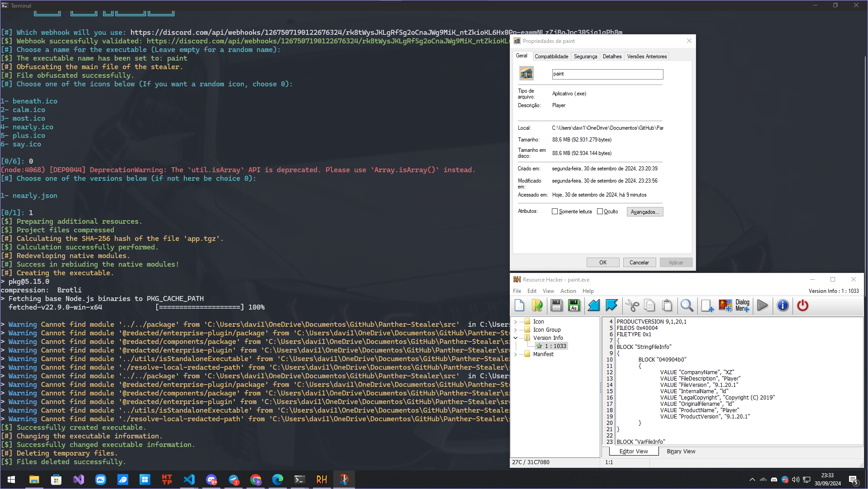
Task: Switch to the Segurança tab
Action: coord(585,56)
